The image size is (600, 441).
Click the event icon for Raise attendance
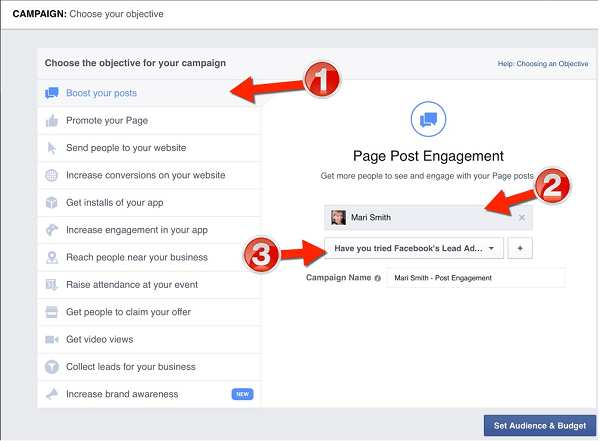coord(52,285)
